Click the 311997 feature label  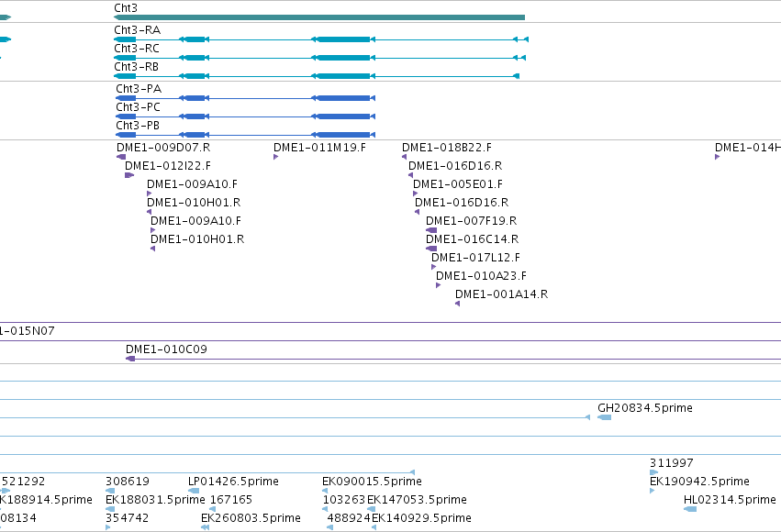(672, 463)
